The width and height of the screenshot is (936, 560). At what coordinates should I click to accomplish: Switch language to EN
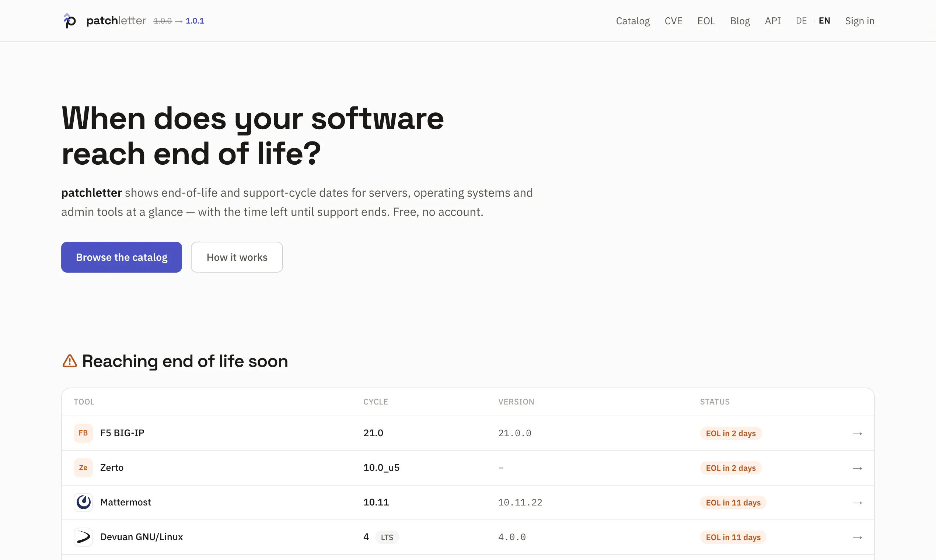pos(824,21)
